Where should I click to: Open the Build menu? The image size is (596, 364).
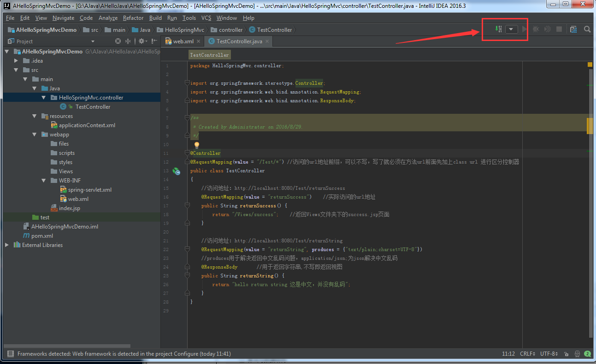coord(155,18)
